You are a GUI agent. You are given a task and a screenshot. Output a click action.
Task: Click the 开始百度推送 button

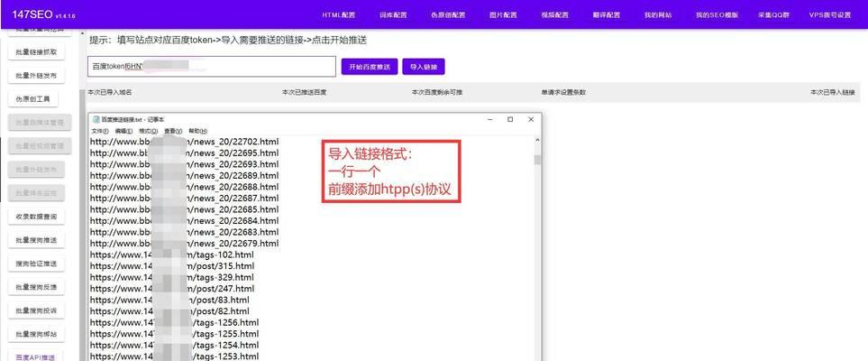pyautogui.click(x=370, y=67)
